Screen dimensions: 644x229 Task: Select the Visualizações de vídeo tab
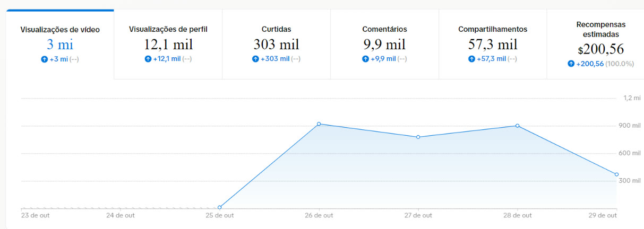[x=60, y=45]
